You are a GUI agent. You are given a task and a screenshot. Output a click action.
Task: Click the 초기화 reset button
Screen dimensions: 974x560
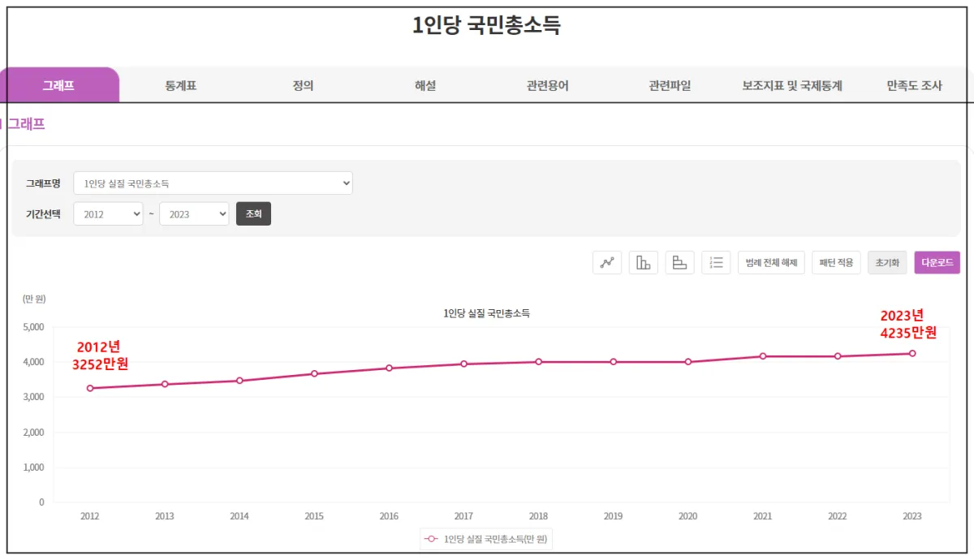[x=887, y=262]
